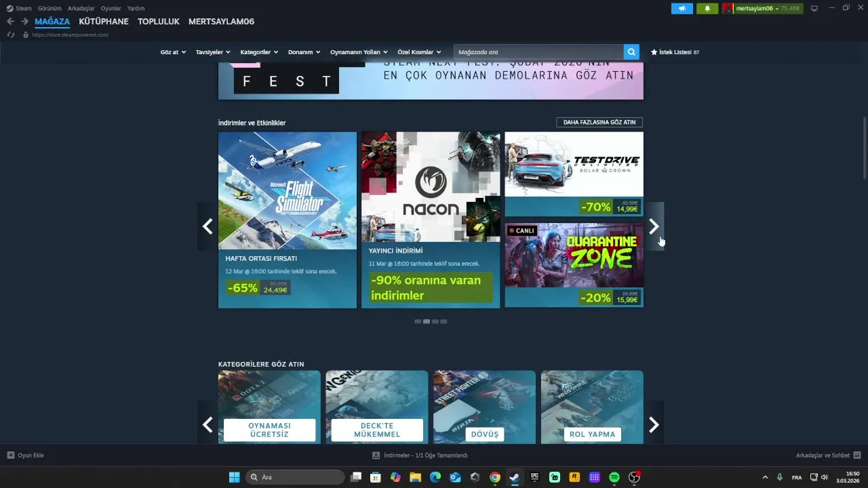
Task: Open the Quarantine Zone live offer
Action: pyautogui.click(x=574, y=265)
